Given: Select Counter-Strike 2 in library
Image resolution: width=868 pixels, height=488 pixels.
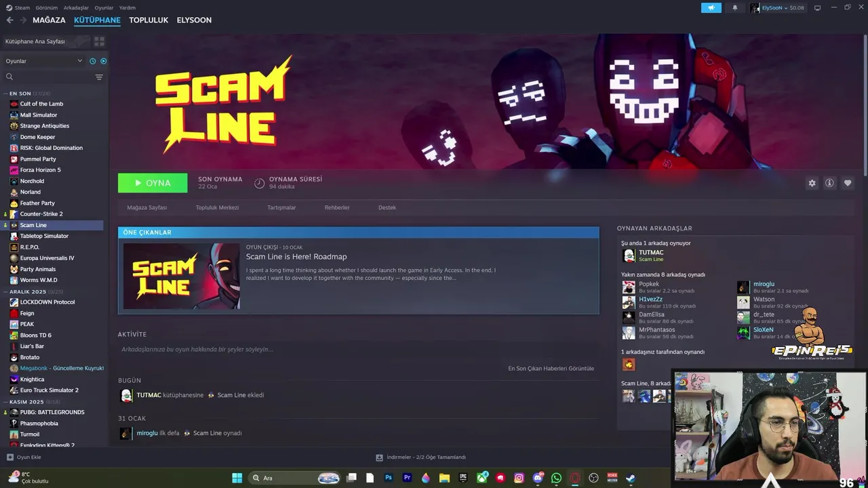Looking at the screenshot, I should (41, 214).
